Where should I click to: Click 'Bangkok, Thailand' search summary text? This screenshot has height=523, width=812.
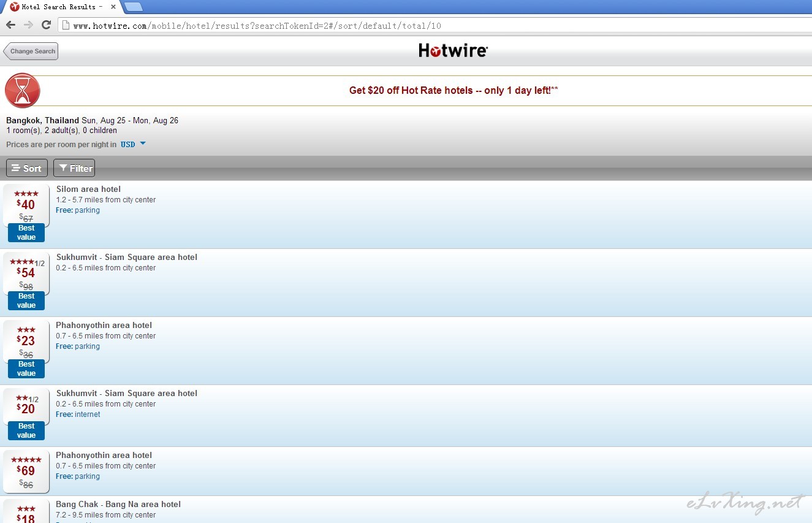pyautogui.click(x=42, y=120)
